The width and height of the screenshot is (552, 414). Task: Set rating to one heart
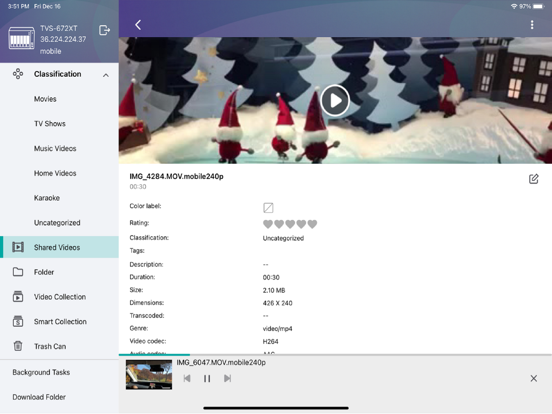pyautogui.click(x=268, y=224)
